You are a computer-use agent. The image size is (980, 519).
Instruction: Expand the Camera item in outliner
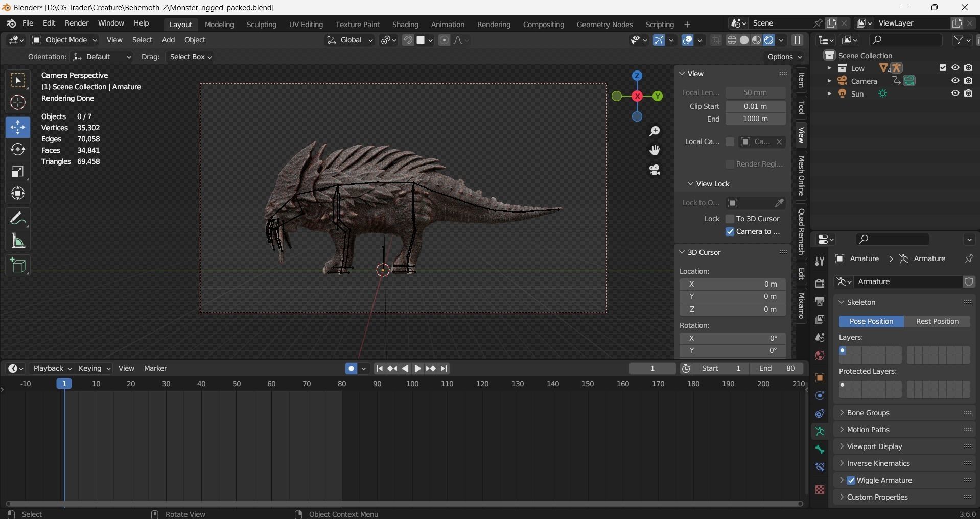[829, 81]
